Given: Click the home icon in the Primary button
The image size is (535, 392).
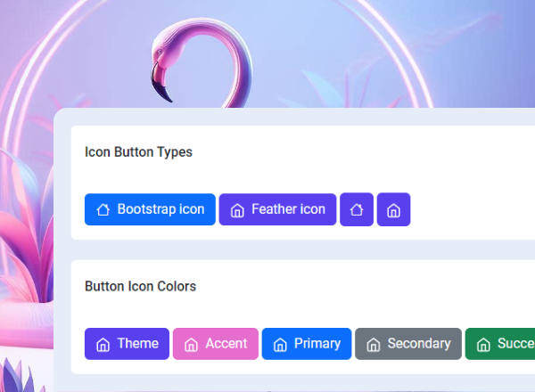Looking at the screenshot, I should point(280,344).
